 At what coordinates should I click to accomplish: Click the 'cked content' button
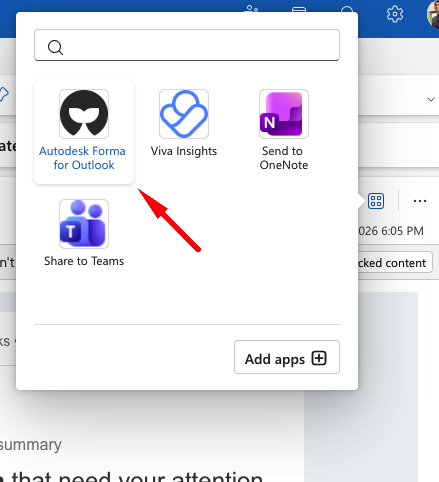[x=395, y=263]
